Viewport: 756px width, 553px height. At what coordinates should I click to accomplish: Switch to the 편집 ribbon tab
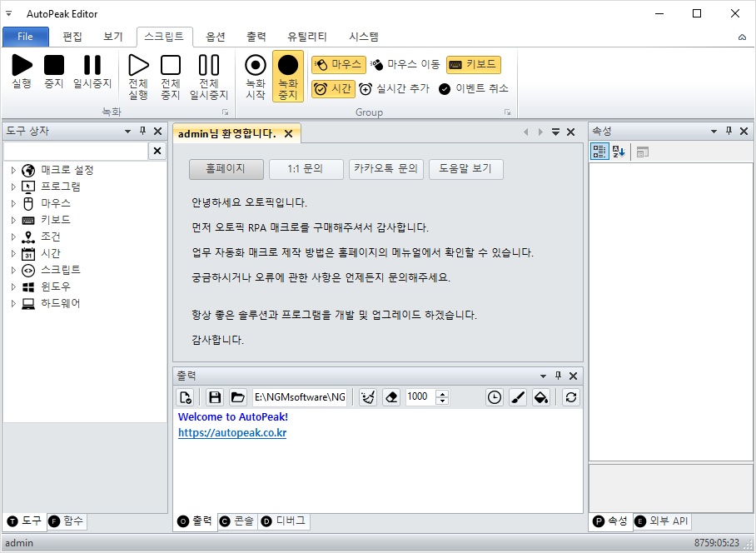[x=72, y=37]
